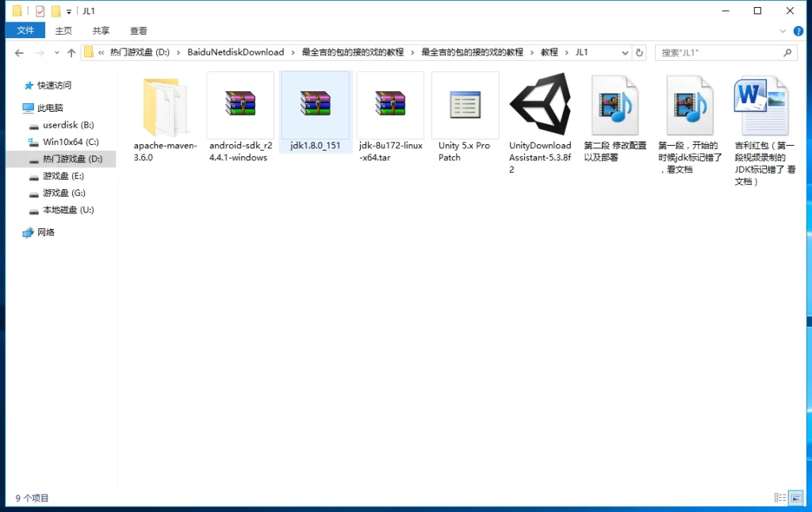Go up to the parent folder

(x=71, y=52)
